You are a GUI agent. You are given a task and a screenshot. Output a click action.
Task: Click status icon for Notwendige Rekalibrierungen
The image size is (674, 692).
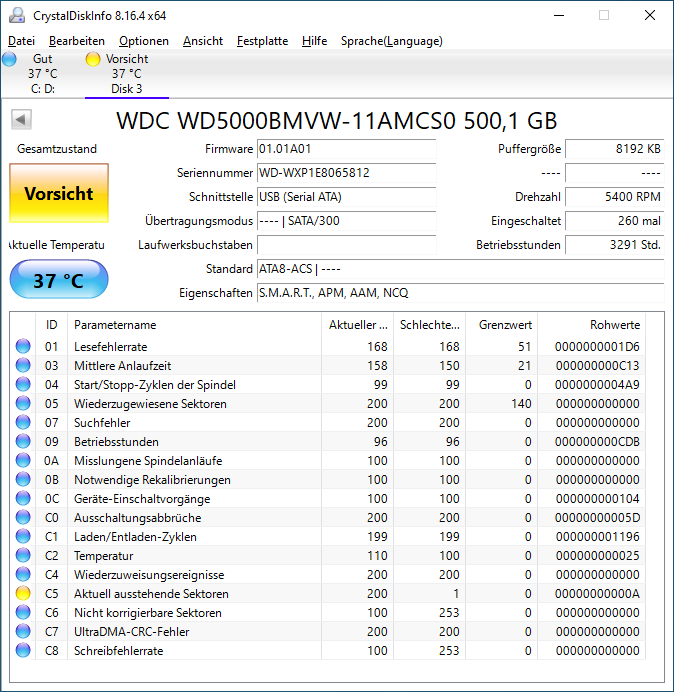(x=23, y=479)
